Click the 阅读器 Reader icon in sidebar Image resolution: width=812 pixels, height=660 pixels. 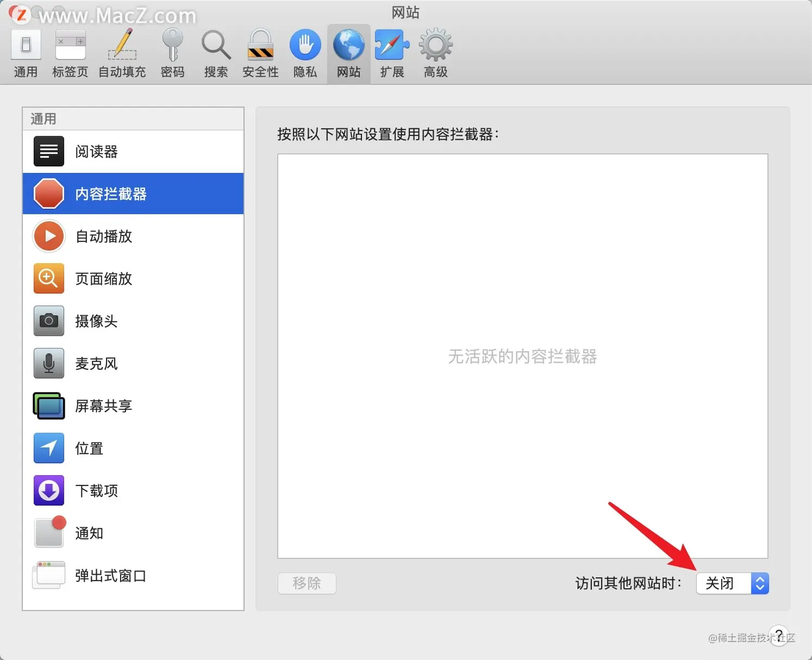[x=49, y=151]
